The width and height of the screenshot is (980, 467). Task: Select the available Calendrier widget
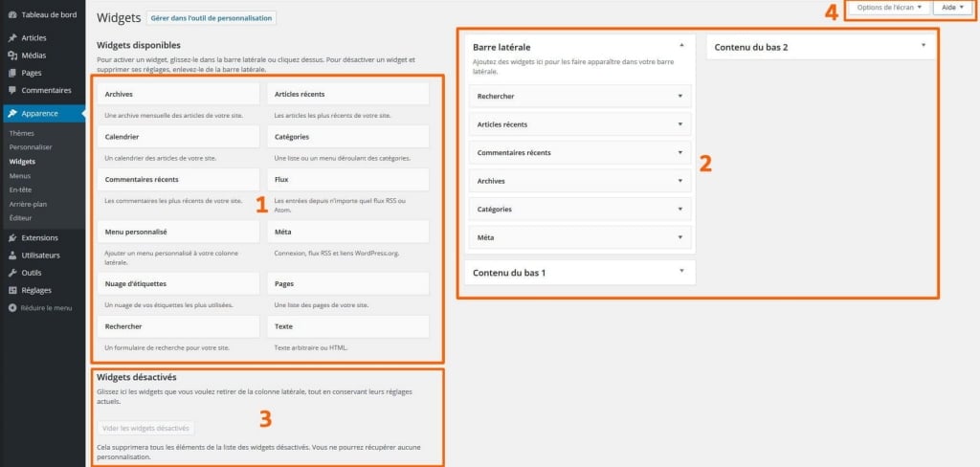(178, 136)
